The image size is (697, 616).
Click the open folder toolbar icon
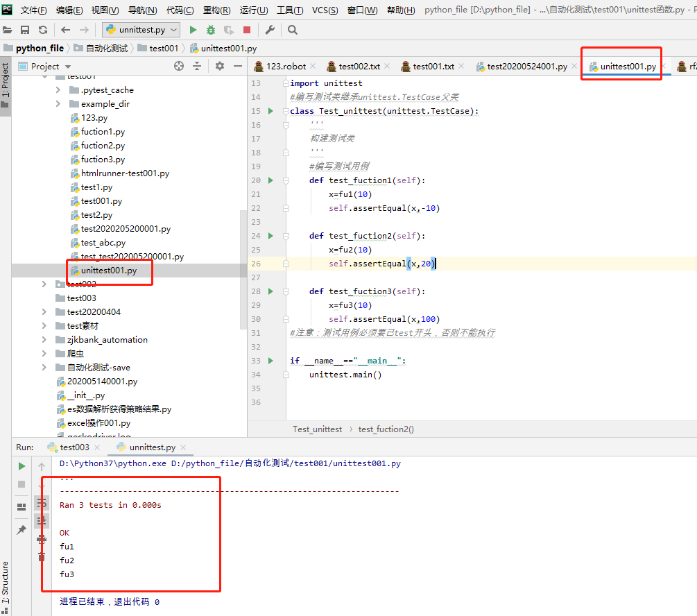[7, 30]
